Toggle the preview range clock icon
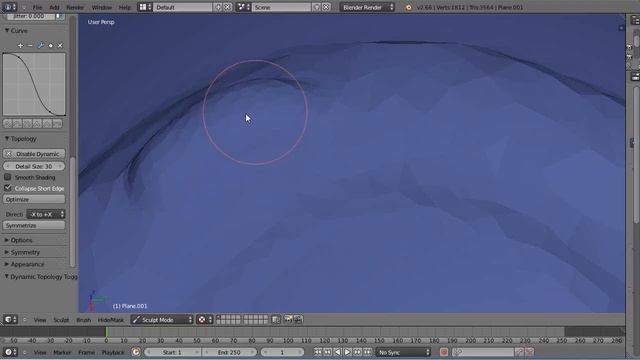Screen dimensions: 640x360 136,352
